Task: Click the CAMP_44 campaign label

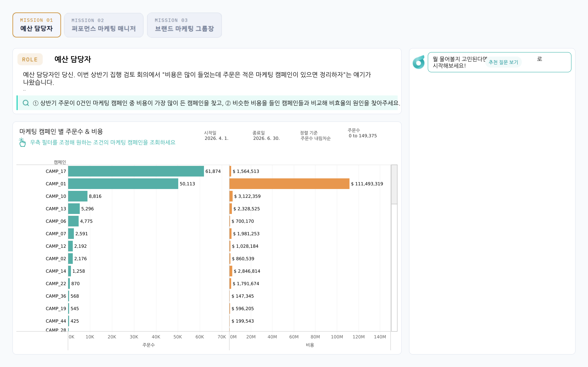Action: pos(56,321)
